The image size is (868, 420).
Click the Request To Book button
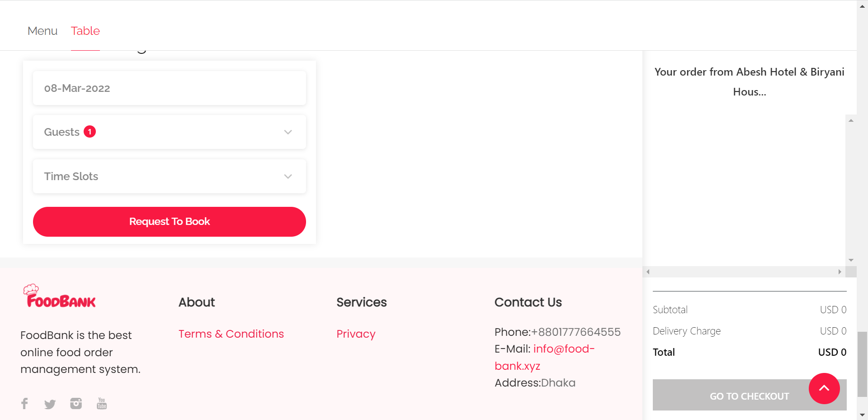tap(170, 222)
